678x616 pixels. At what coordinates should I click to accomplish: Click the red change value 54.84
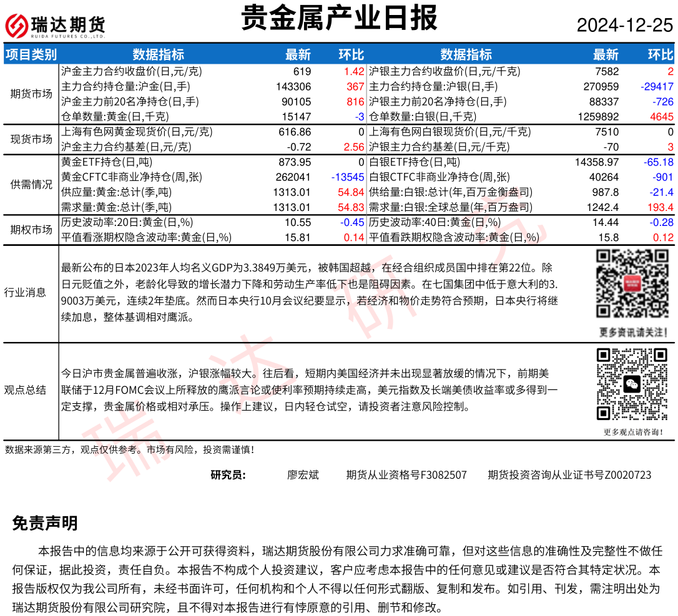pos(351,193)
